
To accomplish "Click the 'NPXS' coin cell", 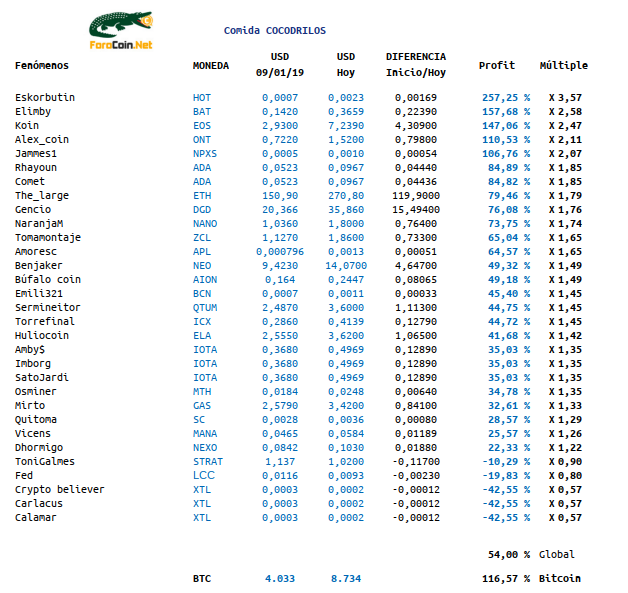I will [205, 154].
